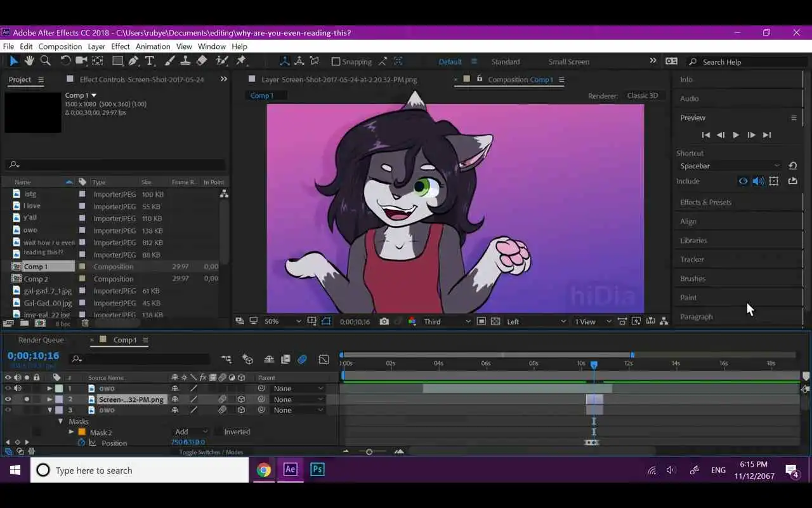Select the Clone Stamp tool
This screenshot has height=508, width=812.
click(x=185, y=61)
